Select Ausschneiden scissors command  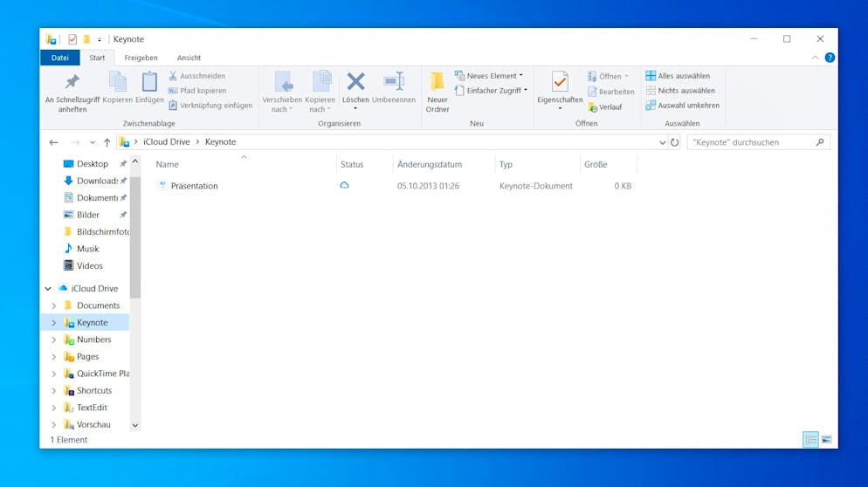pyautogui.click(x=196, y=76)
